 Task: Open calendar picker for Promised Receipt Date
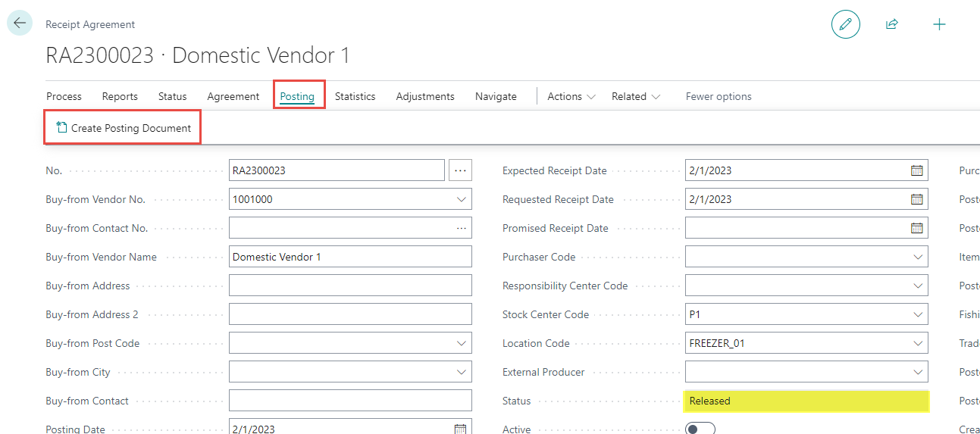point(916,228)
